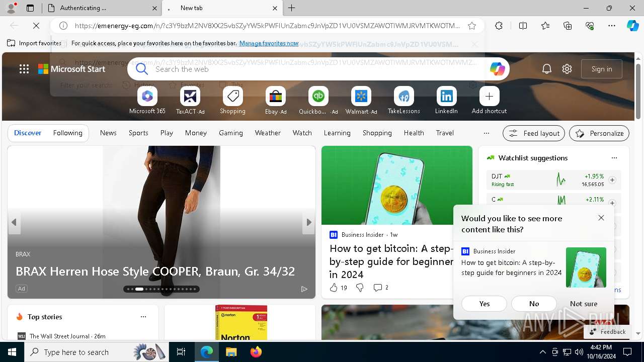Open the page settings gear
644x362 pixels.
pyautogui.click(x=567, y=69)
